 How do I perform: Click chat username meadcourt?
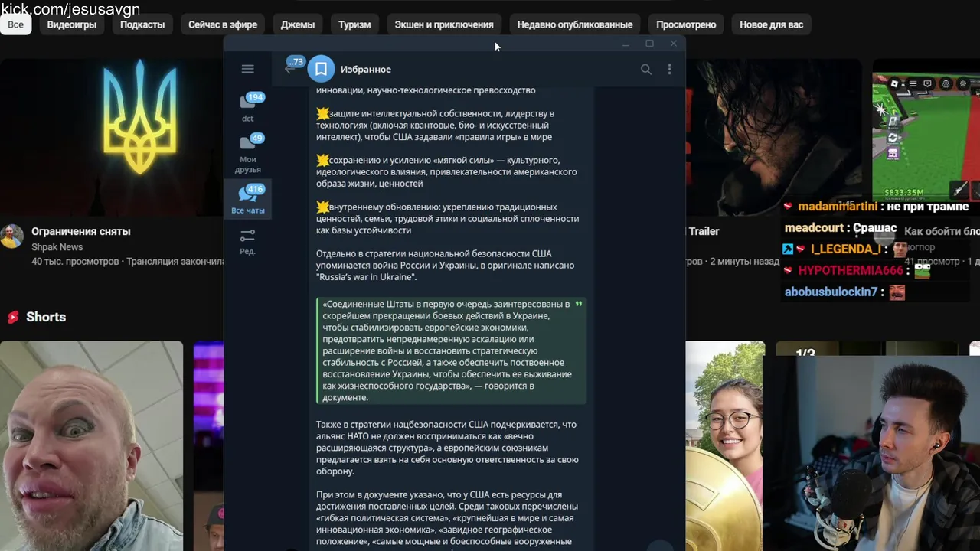812,228
